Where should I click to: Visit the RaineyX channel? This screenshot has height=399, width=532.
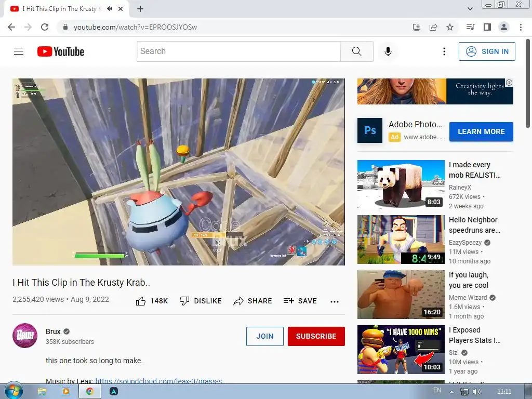(x=460, y=187)
